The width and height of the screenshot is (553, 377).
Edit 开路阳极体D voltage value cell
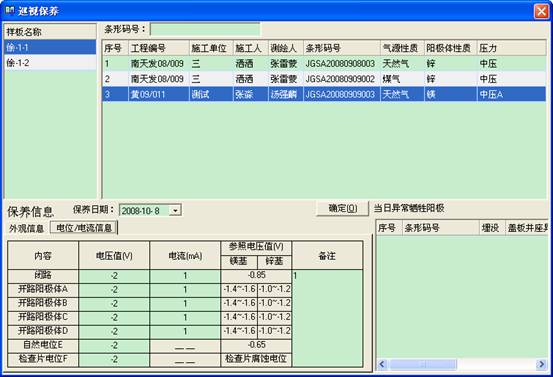click(114, 332)
